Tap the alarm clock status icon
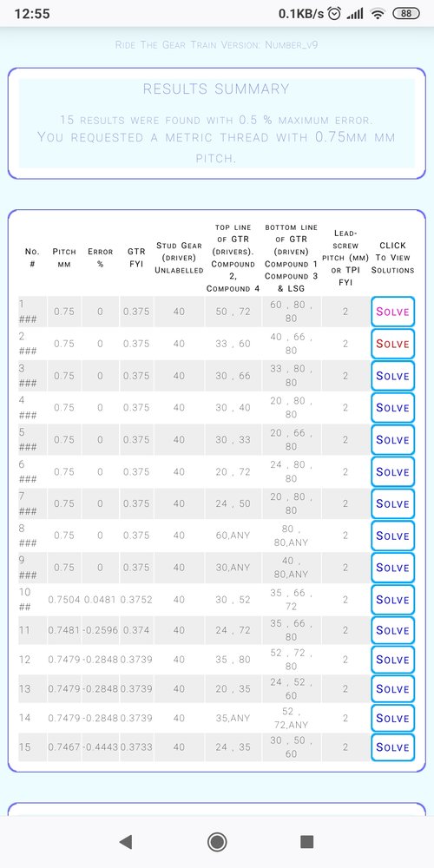 pos(334,14)
